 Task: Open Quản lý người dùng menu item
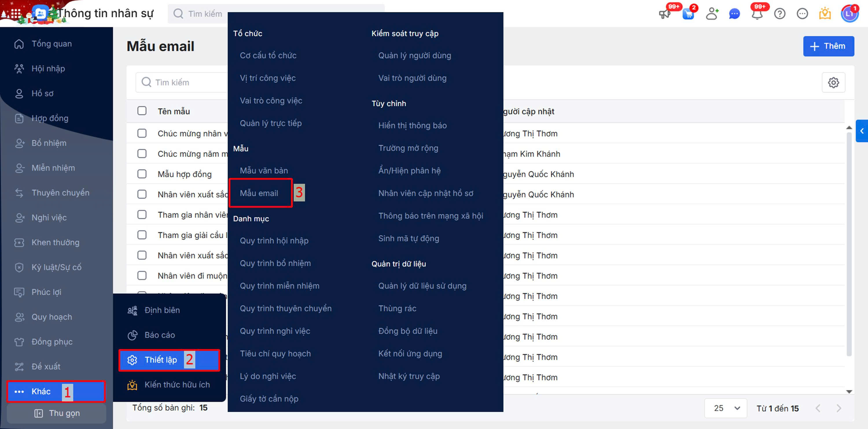(x=414, y=55)
